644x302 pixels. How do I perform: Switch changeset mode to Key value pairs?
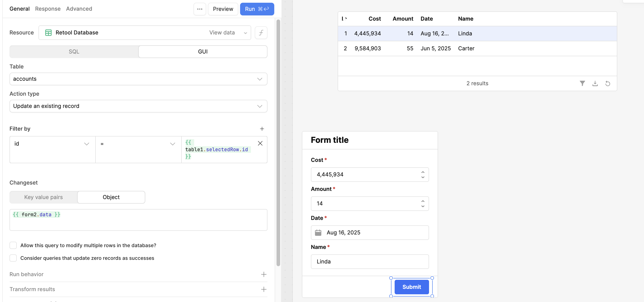[43, 197]
